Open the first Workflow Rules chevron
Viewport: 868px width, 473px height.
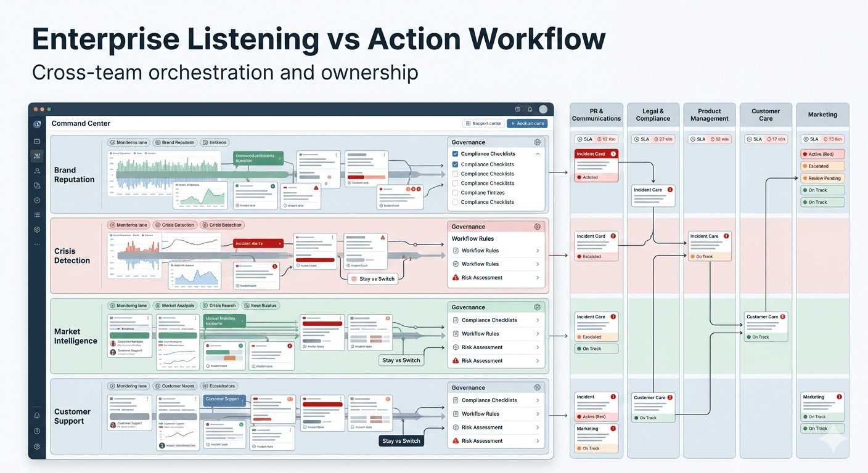tap(538, 250)
